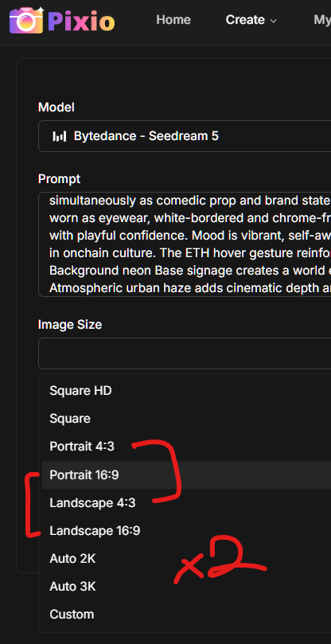
Task: Open the Model selection dropdown
Action: coord(185,136)
